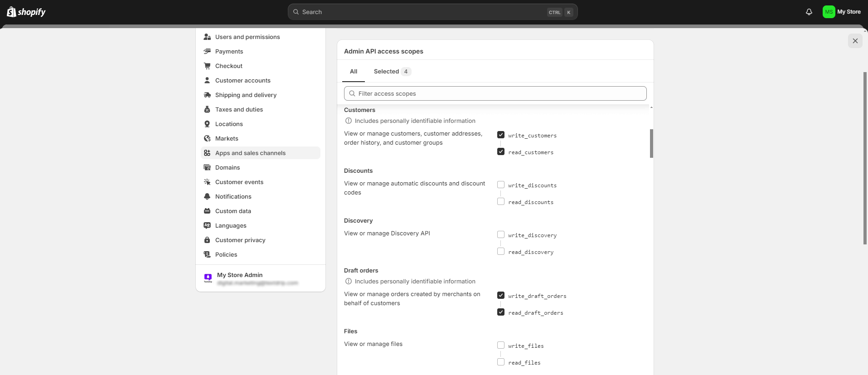Viewport: 868px width, 375px height.
Task: Uncheck the read_customers scope
Action: [x=501, y=151]
